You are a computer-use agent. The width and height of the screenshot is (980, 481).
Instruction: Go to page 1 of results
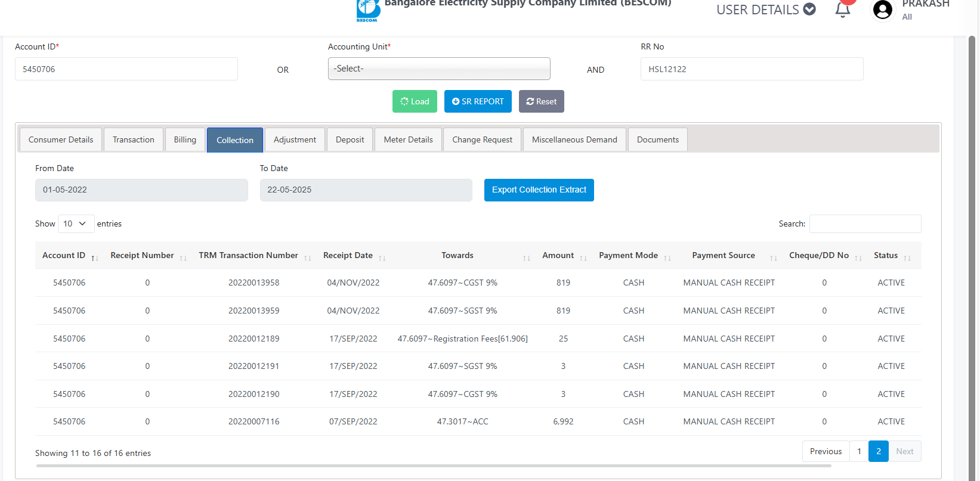pyautogui.click(x=859, y=451)
